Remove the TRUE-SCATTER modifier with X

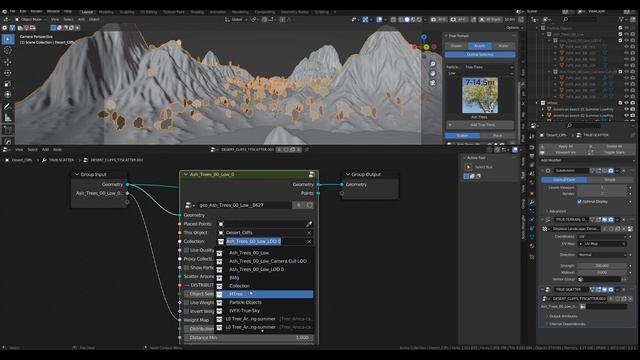pos(624,289)
